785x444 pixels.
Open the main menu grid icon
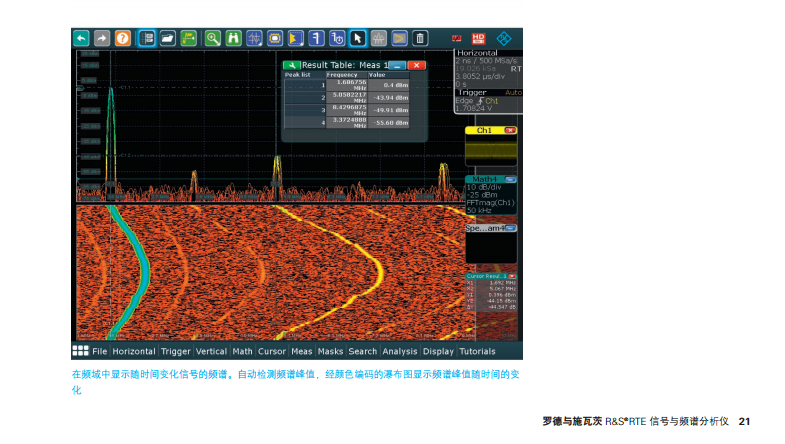pyautogui.click(x=80, y=351)
